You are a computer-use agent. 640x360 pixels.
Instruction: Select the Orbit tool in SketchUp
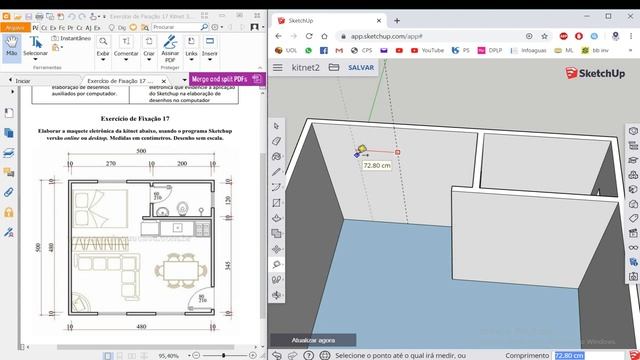tap(276, 295)
